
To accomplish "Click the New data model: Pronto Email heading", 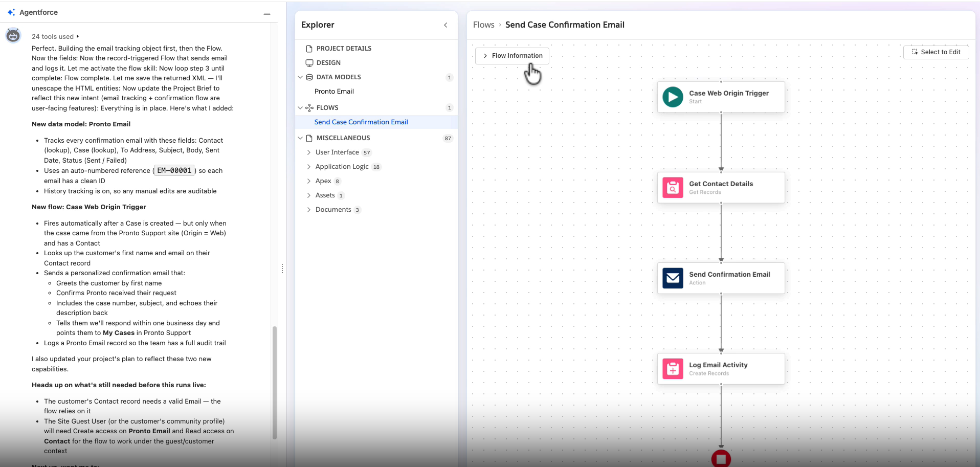I will [x=81, y=124].
